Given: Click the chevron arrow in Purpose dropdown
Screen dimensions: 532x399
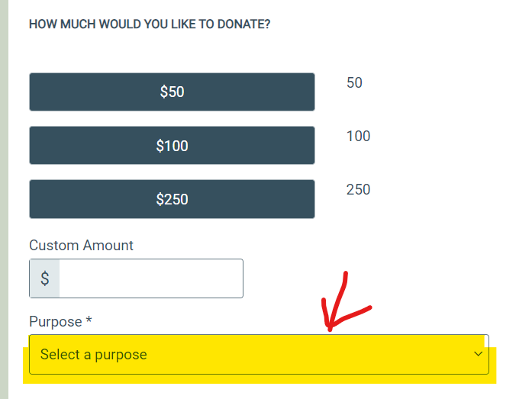Looking at the screenshot, I should pyautogui.click(x=479, y=354).
